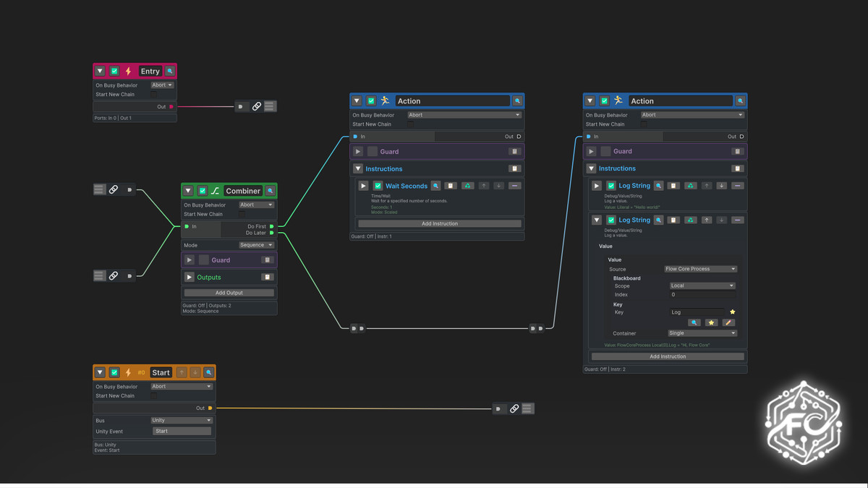Click the remove (minus) icon on Wait Seconds

pyautogui.click(x=514, y=186)
